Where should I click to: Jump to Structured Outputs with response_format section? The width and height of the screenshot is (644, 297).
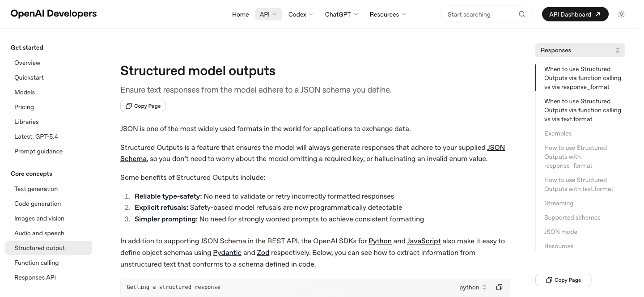(x=576, y=157)
